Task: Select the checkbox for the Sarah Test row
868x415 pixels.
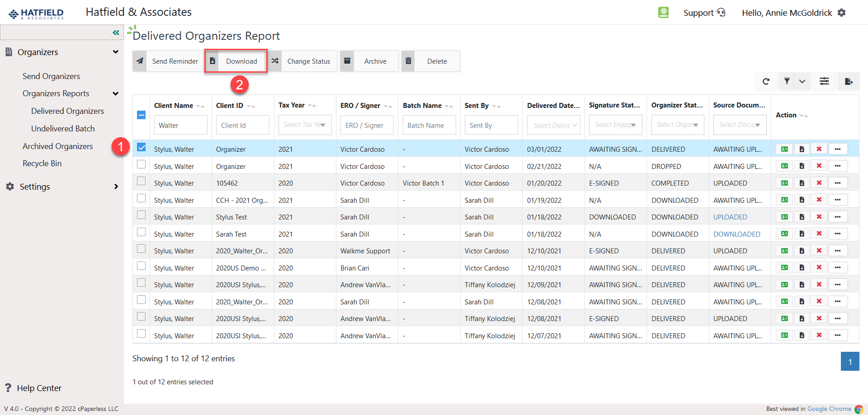Action: [x=141, y=232]
